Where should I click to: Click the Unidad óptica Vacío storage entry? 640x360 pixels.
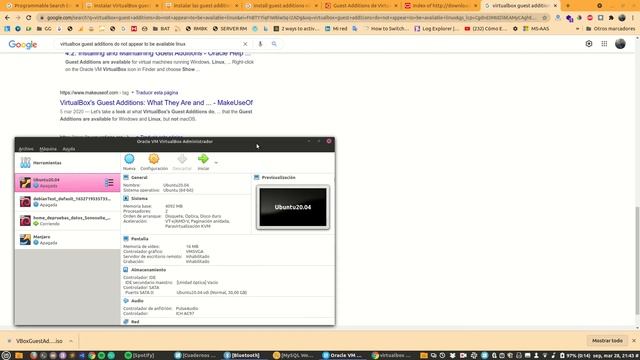pos(197,282)
